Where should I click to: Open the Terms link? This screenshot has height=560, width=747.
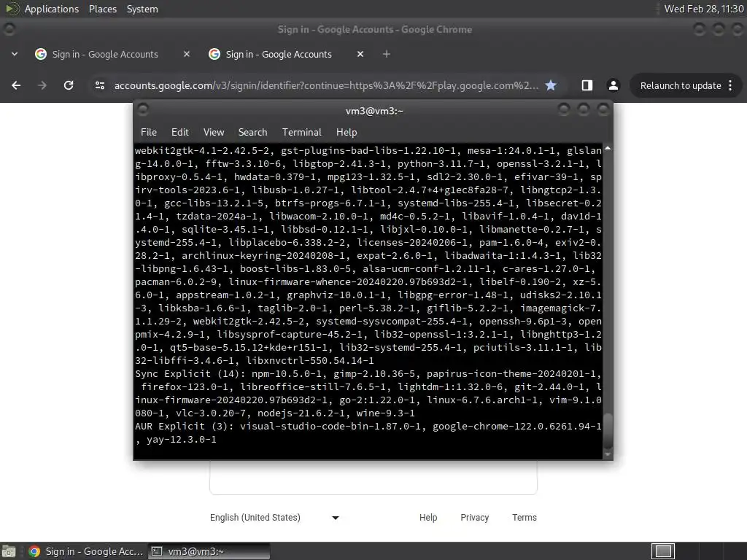[524, 518]
